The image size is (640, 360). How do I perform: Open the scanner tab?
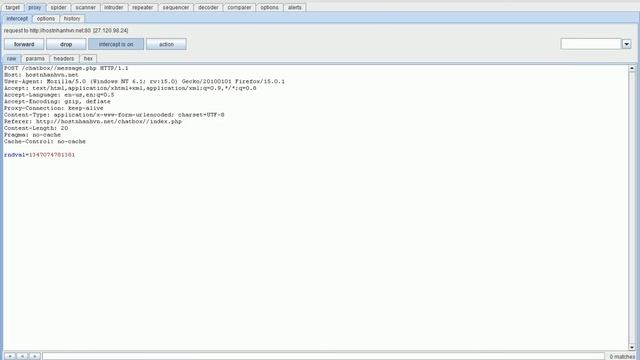(85, 7)
